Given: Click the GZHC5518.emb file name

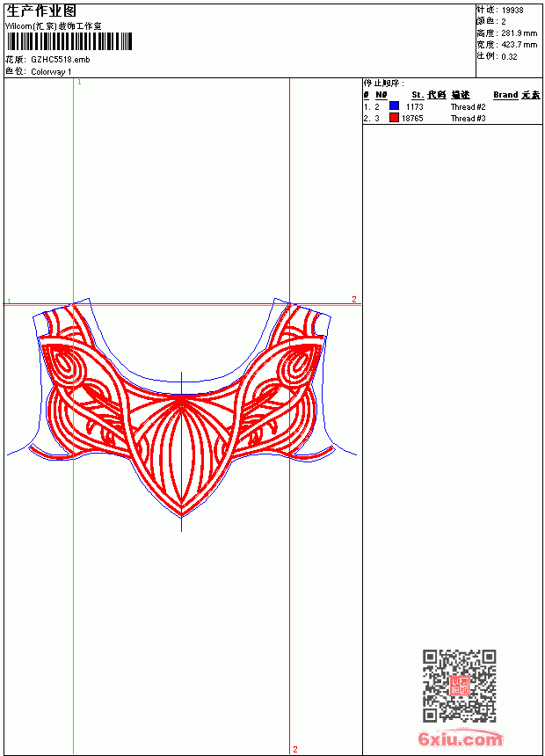Looking at the screenshot, I should tap(61, 60).
